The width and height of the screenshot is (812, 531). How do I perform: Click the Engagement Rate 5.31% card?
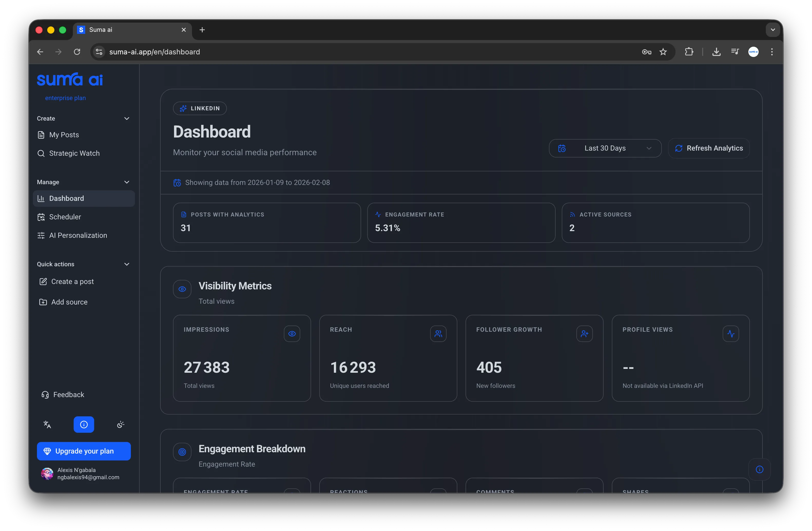coord(461,223)
